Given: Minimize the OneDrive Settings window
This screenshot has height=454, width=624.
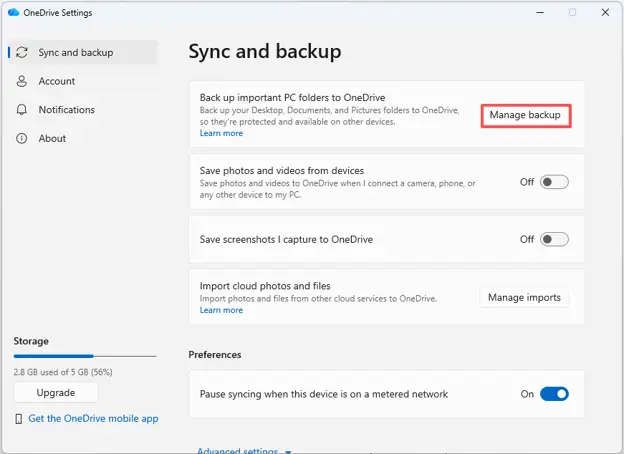Looking at the screenshot, I should coord(540,12).
